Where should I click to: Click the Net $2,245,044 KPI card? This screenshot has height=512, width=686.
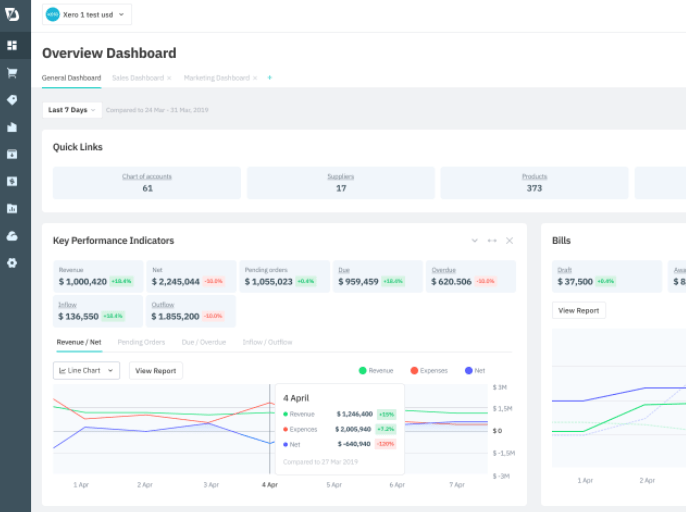(x=191, y=277)
